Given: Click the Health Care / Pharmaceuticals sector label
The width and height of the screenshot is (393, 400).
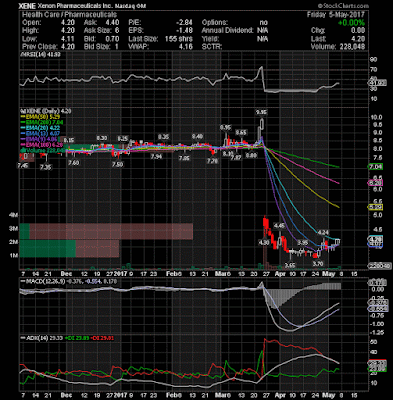Looking at the screenshot, I should [x=69, y=15].
